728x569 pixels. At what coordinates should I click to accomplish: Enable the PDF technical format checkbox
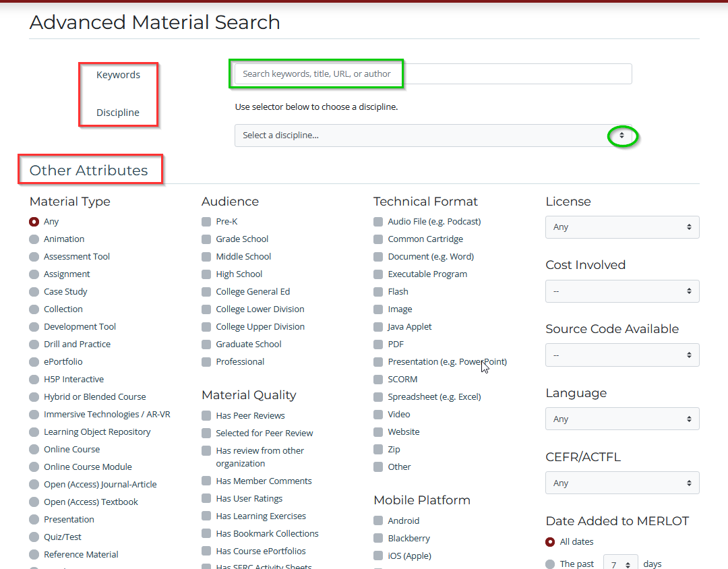point(378,345)
